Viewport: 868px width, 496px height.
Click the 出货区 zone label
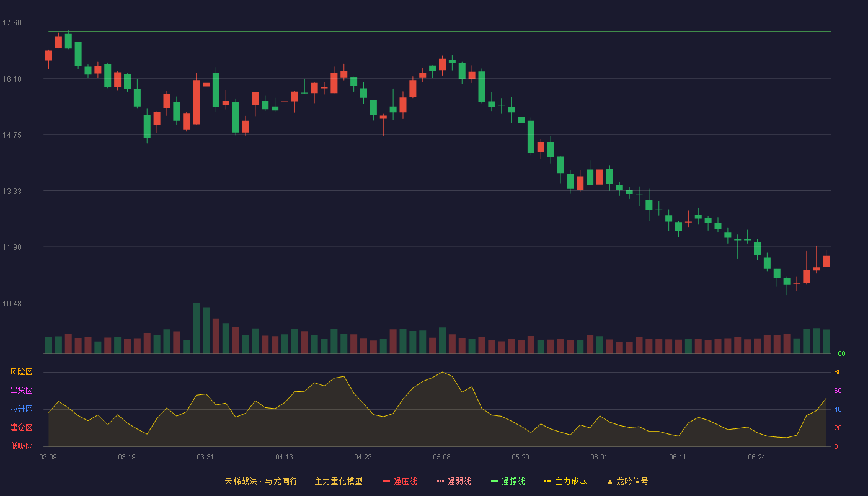[x=21, y=391]
